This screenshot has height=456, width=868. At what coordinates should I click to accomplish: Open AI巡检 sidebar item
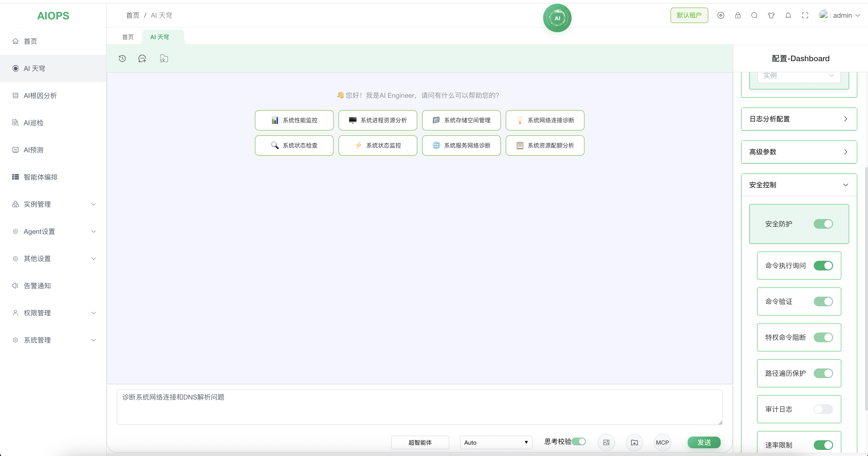[x=53, y=123]
